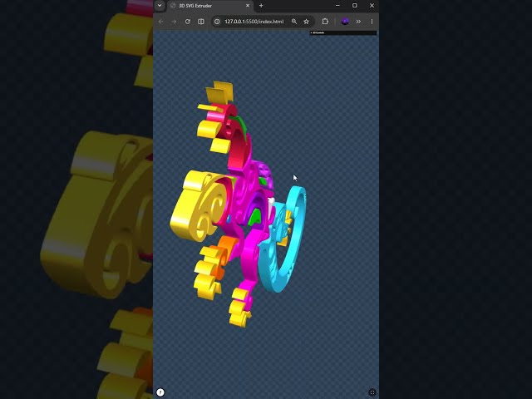Screen dimensions: 532x399
Task: Open the help question mark button
Action: point(160,392)
